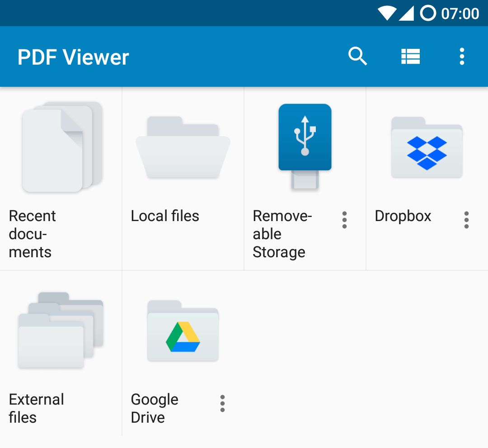Tap the External files stacked folders icon
This screenshot has width=488, height=448.
61,331
